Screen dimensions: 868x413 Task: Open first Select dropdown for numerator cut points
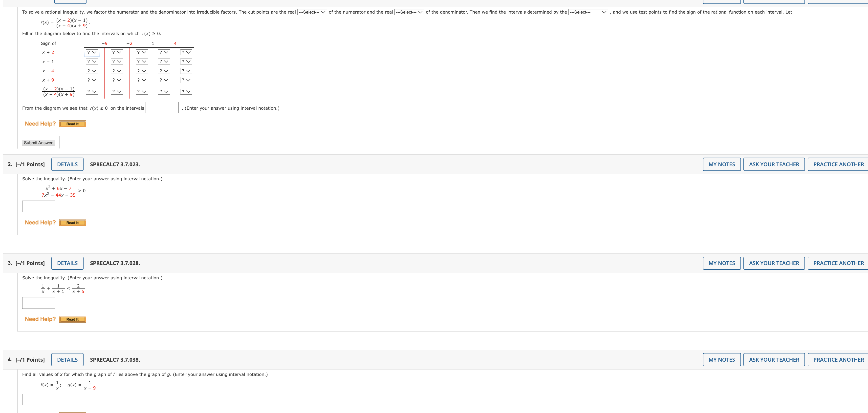(312, 12)
